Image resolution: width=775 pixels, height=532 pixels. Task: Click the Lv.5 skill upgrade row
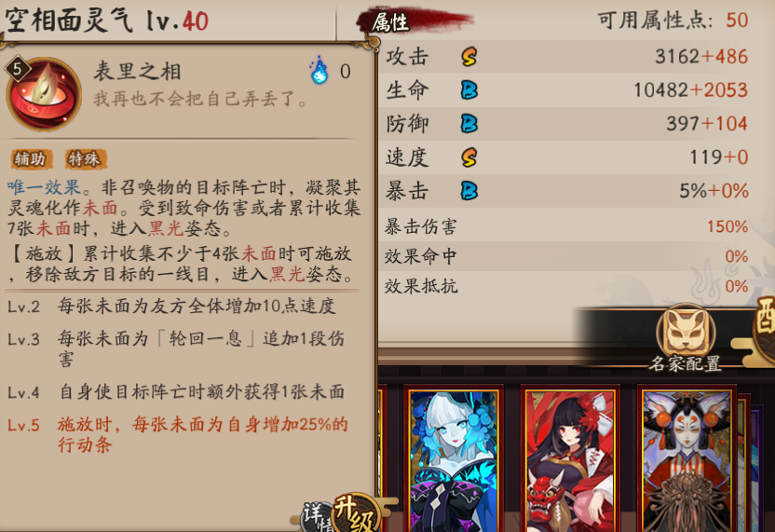tap(178, 434)
